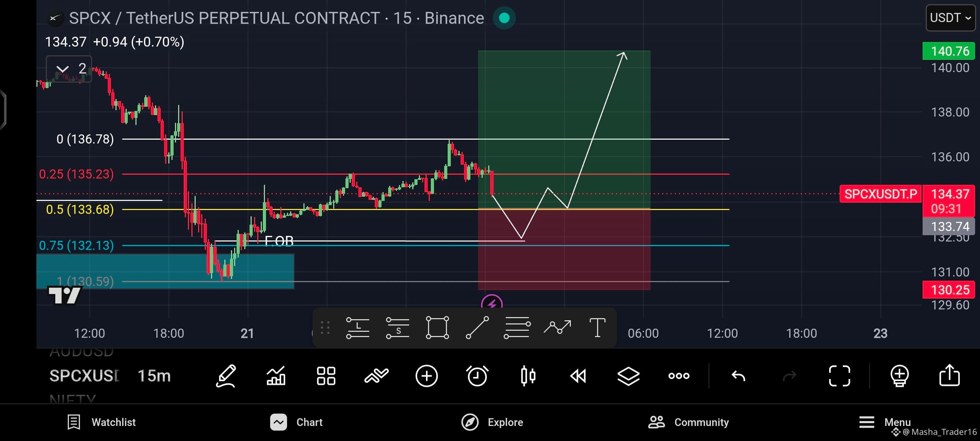Select the 0.75 (132.13) Fibonacci level label
The width and height of the screenshot is (980, 441).
pos(76,245)
